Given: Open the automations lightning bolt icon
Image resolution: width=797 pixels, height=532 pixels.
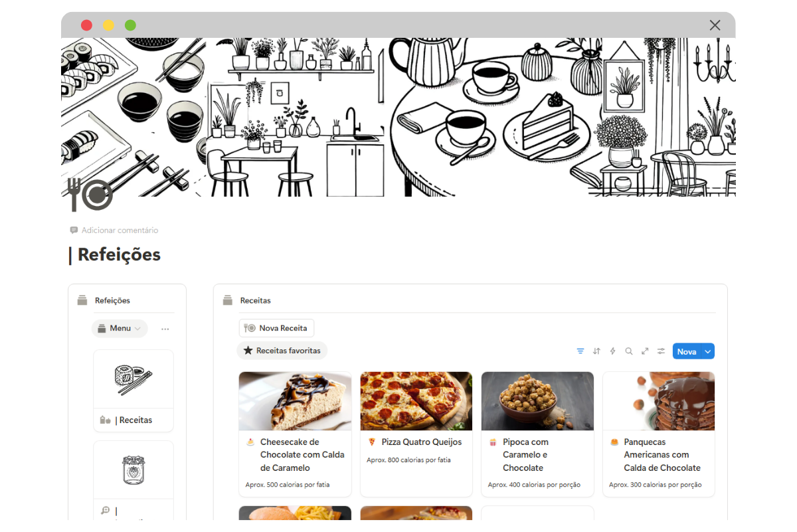Looking at the screenshot, I should point(612,351).
